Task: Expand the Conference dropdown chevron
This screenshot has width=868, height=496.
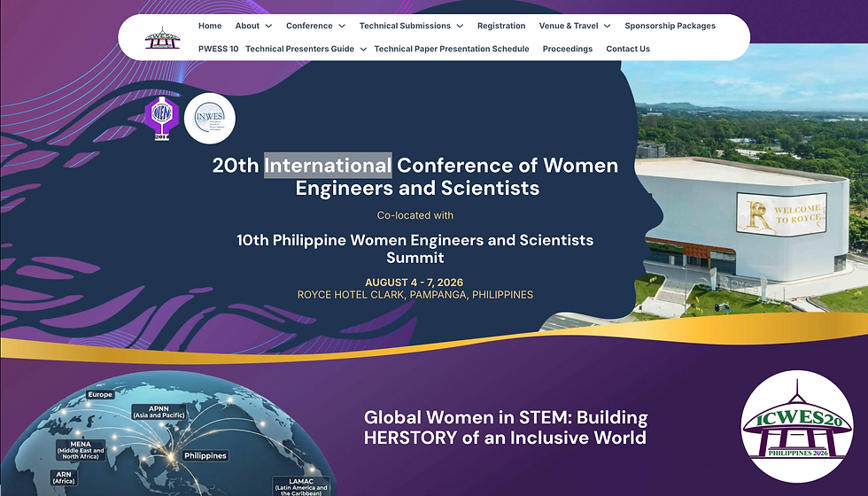Action: click(x=342, y=26)
